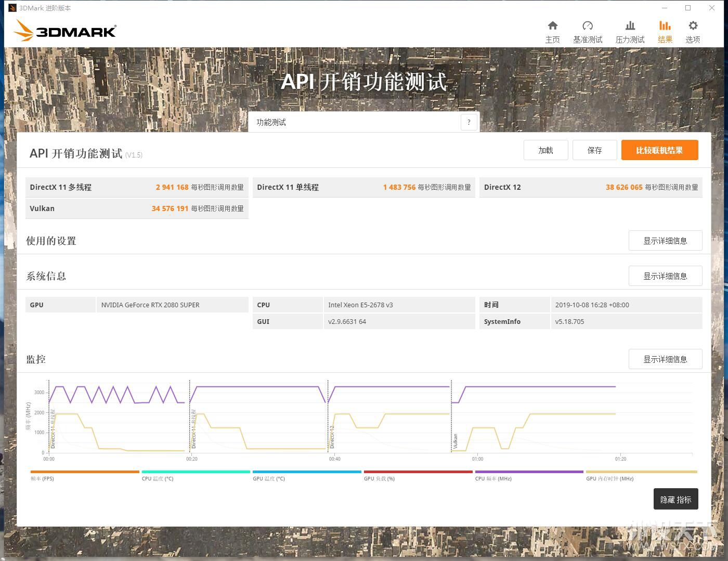728x561 pixels.
Task: Click the Intel Xeon E5-2678 v3 value
Action: click(360, 305)
